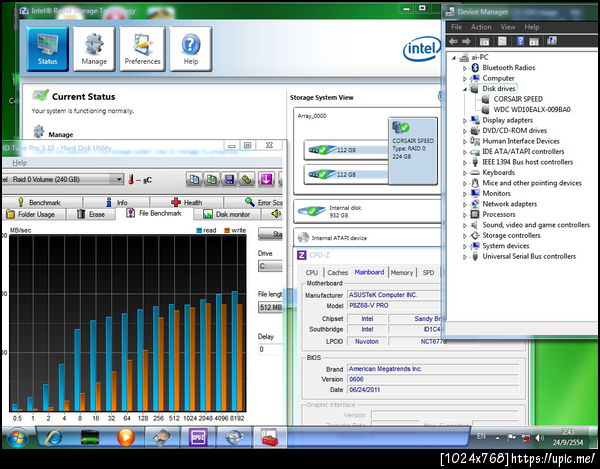Viewport: 600px width, 469px height.
Task: Select the Processors tree item
Action: (499, 214)
